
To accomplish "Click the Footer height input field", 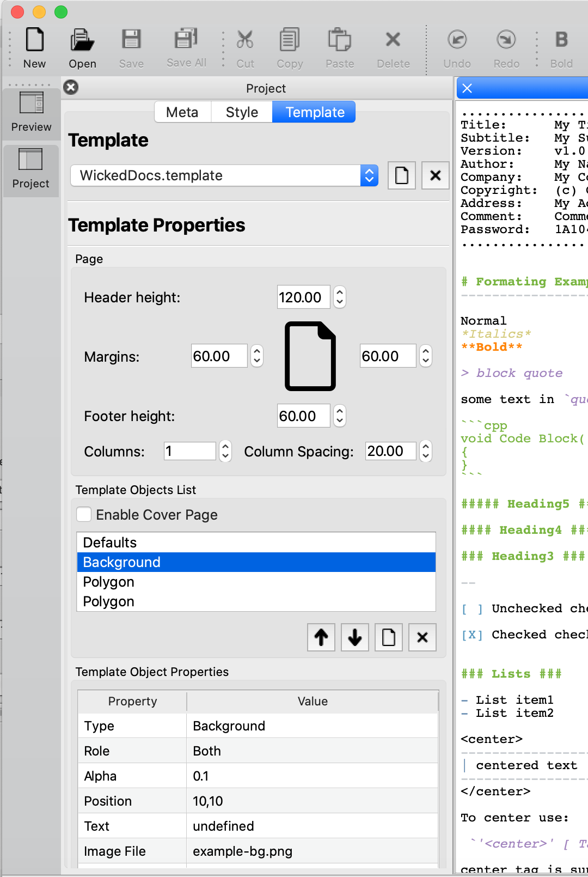I will pos(303,416).
